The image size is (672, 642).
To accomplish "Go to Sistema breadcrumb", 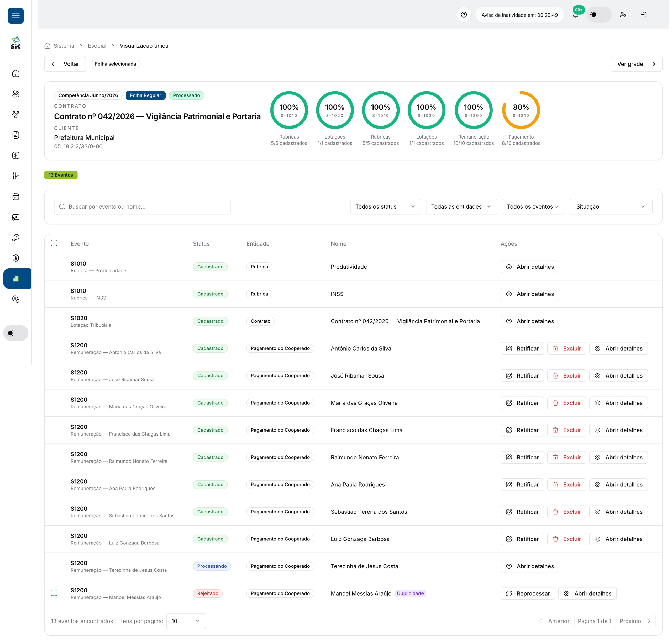I will pos(64,46).
